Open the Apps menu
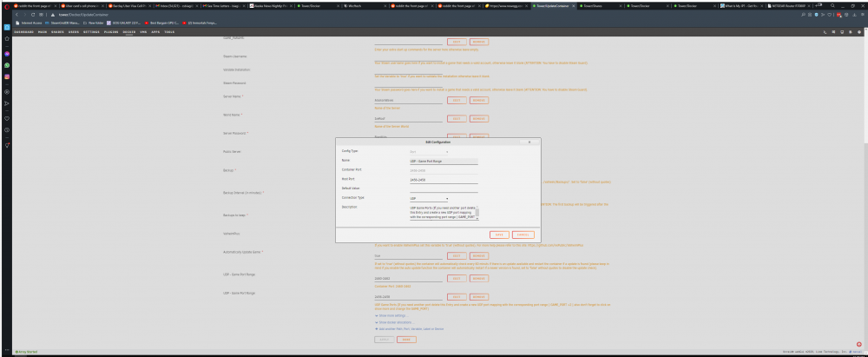 [x=155, y=32]
